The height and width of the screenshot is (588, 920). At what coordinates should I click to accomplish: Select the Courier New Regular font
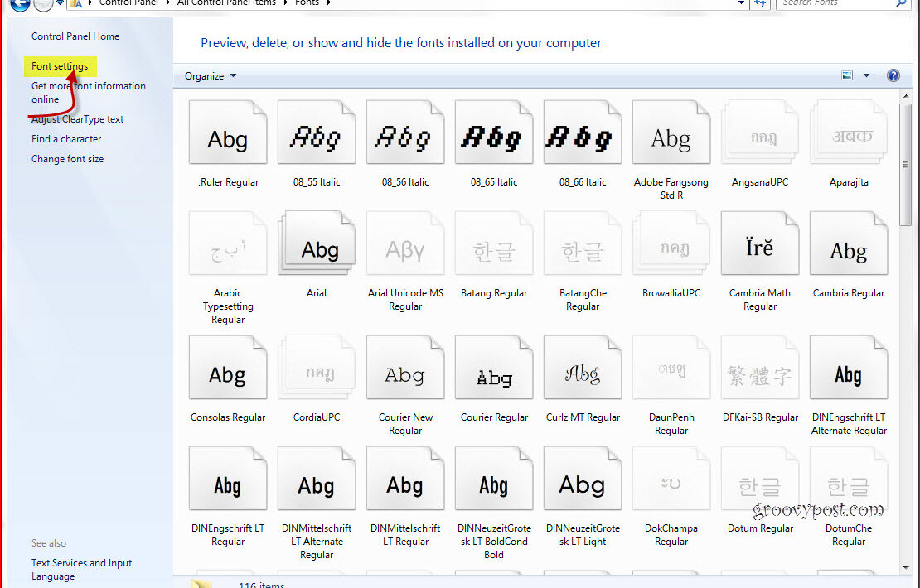pyautogui.click(x=404, y=368)
